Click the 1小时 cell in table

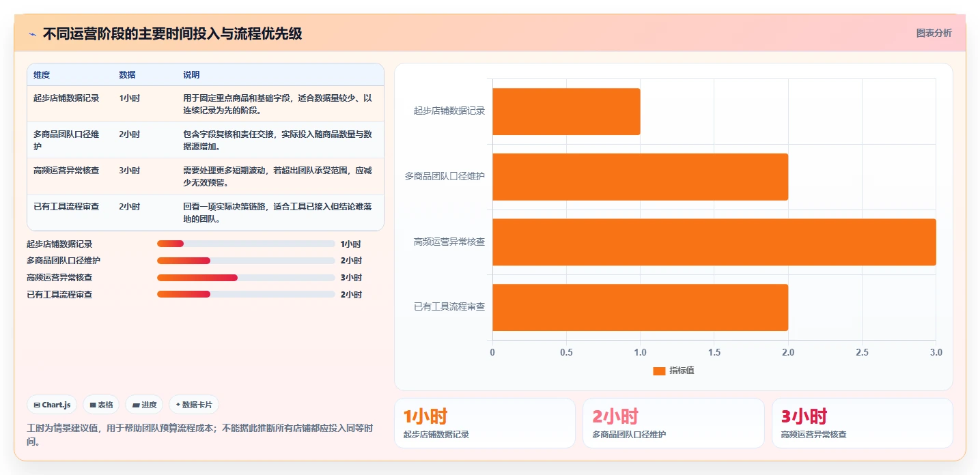point(129,98)
